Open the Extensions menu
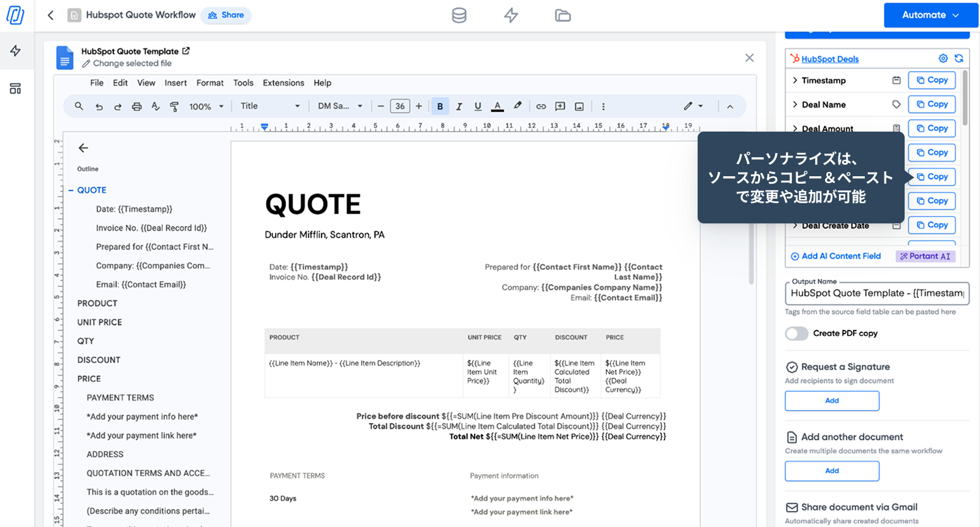Viewport: 980px width, 527px height. [283, 83]
